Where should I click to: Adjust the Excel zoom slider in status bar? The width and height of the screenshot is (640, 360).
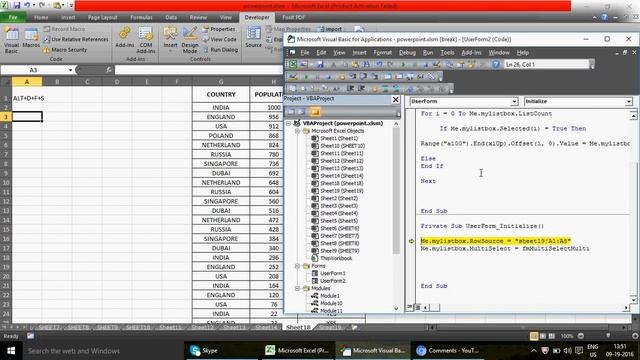pyautogui.click(x=608, y=336)
